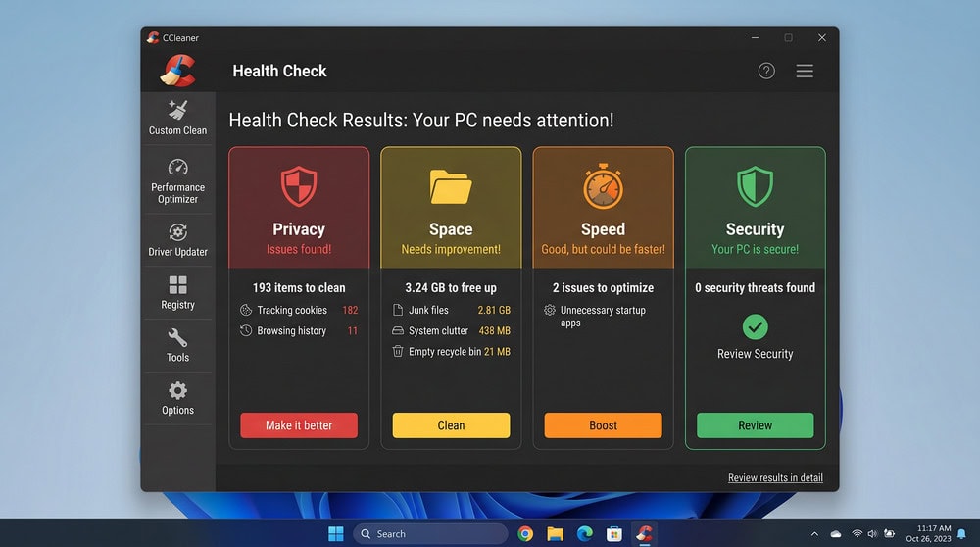Open Google Chrome from taskbar
This screenshot has height=547, width=980.
[x=525, y=534]
